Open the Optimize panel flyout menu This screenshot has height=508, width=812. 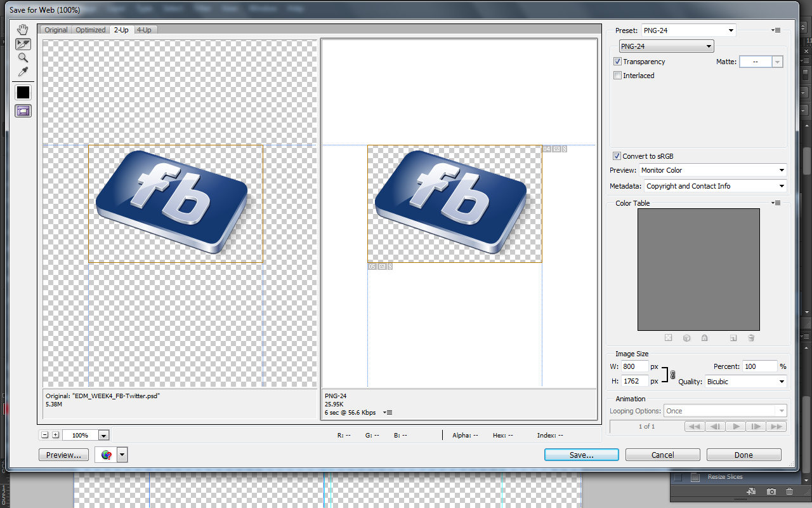[x=776, y=30]
